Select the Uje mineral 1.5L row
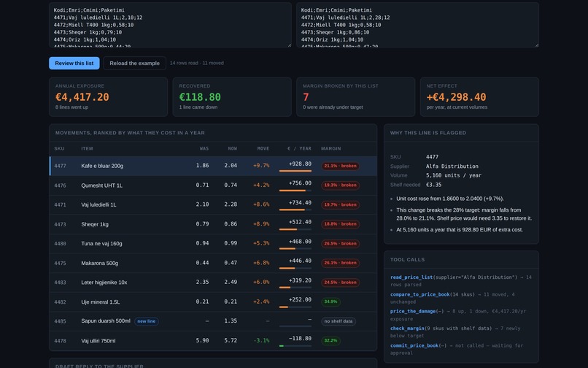Image resolution: width=588 pixels, height=368 pixels. pyautogui.click(x=213, y=302)
